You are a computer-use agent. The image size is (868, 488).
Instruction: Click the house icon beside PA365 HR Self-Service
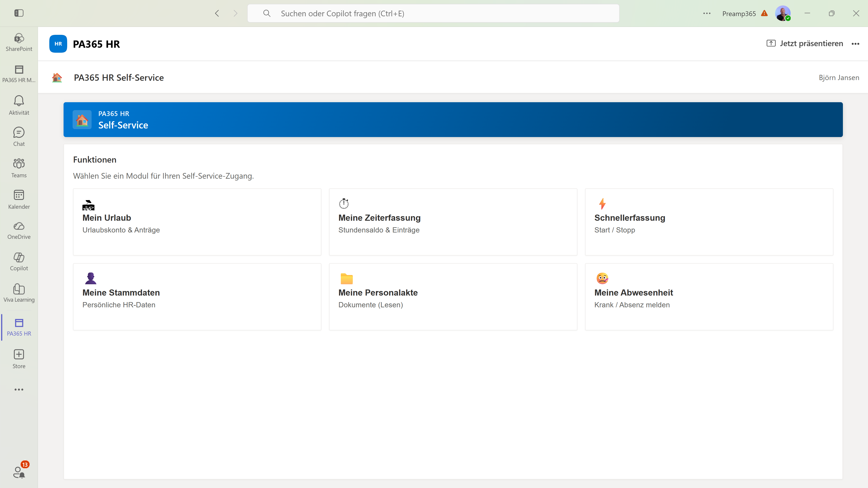(57, 78)
